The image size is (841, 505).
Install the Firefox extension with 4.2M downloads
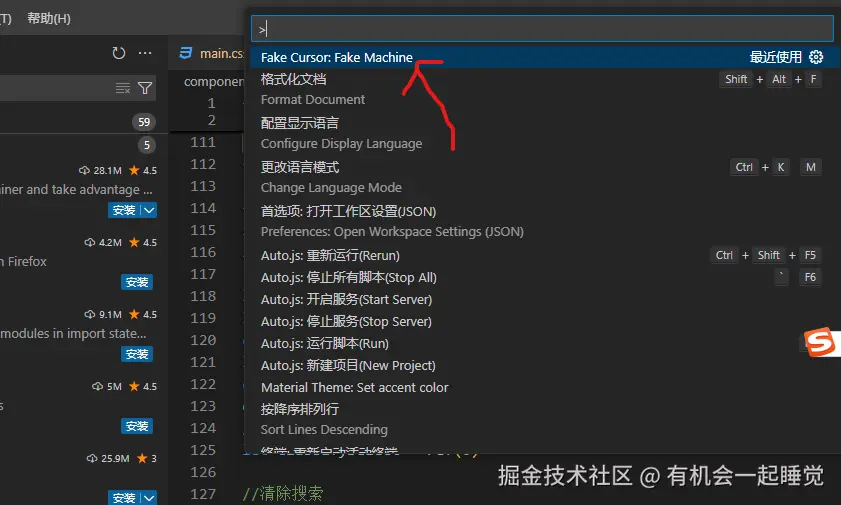pyautogui.click(x=137, y=282)
